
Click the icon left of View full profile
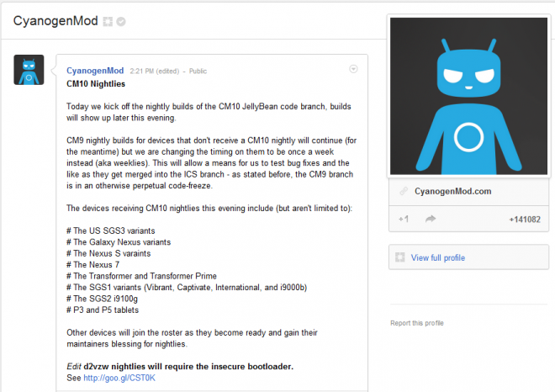point(400,257)
